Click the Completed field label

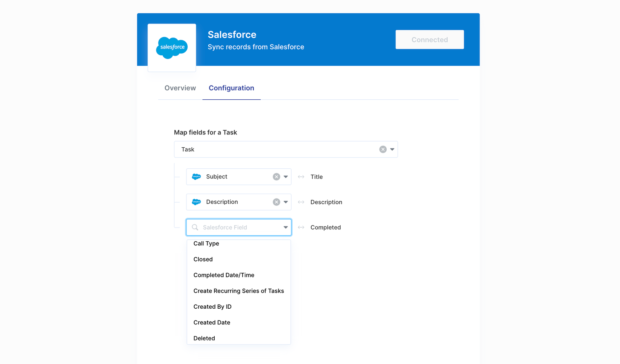pyautogui.click(x=325, y=228)
